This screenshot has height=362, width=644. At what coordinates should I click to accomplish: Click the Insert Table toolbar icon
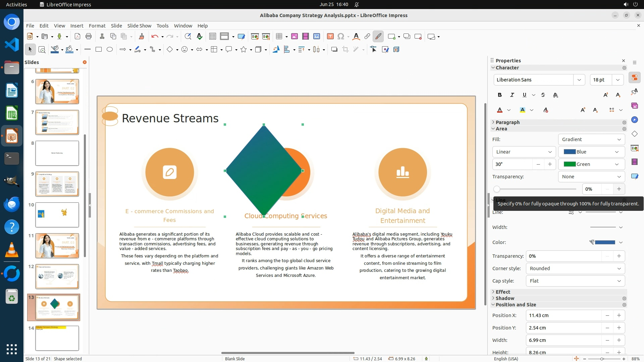tap(279, 37)
